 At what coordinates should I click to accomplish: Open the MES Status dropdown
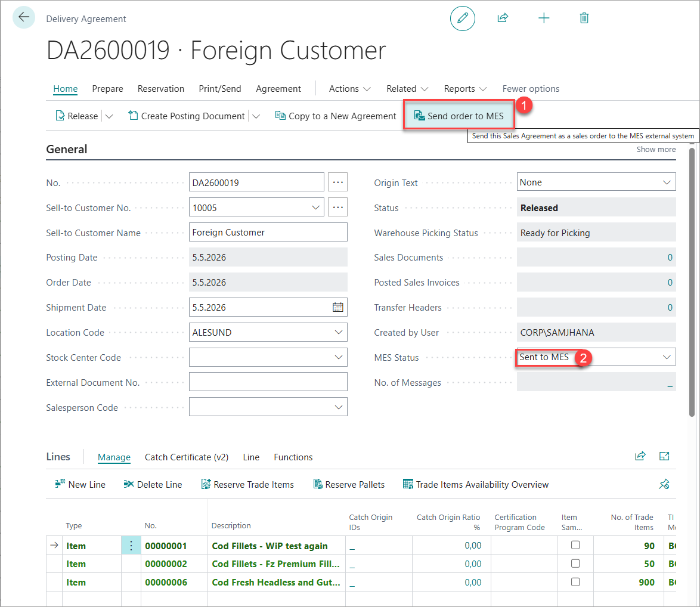(x=667, y=357)
